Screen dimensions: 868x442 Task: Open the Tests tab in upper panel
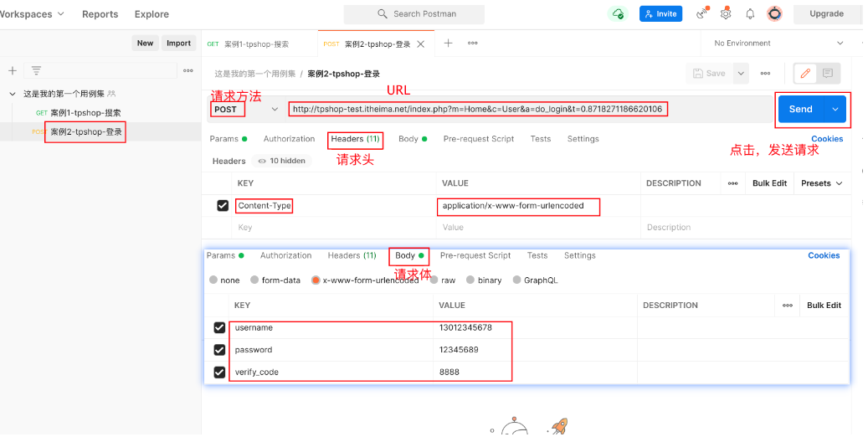click(x=540, y=139)
